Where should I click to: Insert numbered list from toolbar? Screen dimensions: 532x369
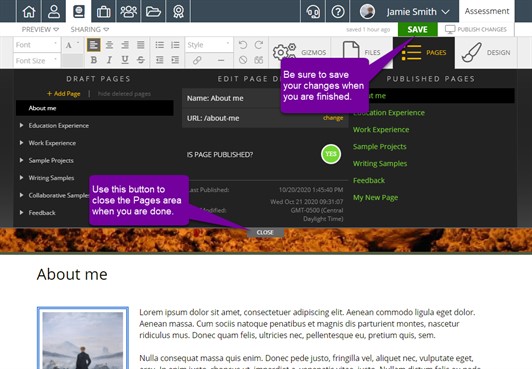[x=175, y=45]
